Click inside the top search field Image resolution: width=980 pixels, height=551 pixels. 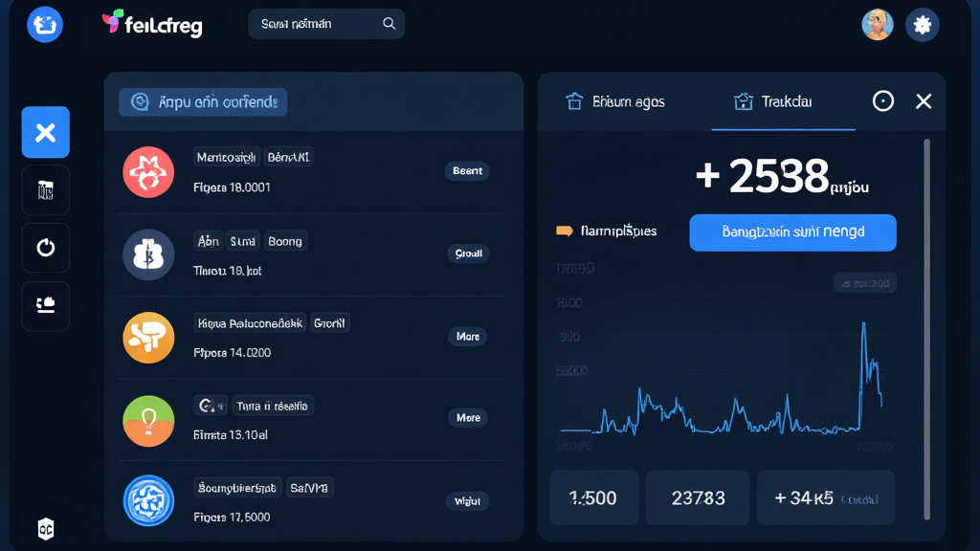(x=316, y=24)
